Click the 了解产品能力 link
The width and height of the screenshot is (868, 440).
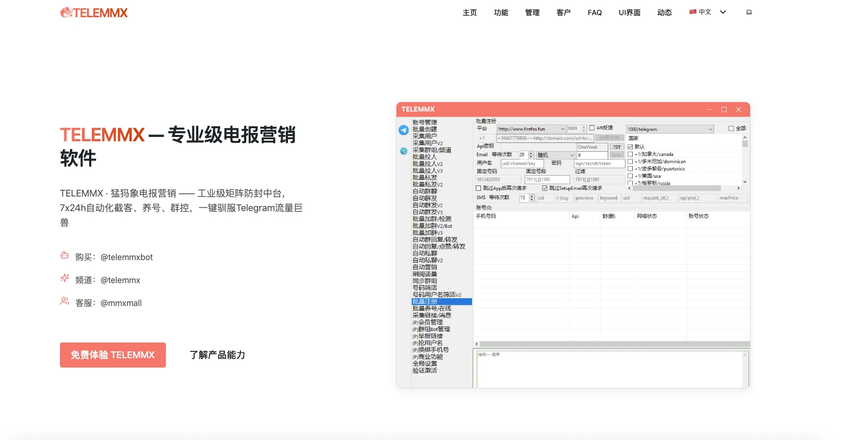[217, 355]
